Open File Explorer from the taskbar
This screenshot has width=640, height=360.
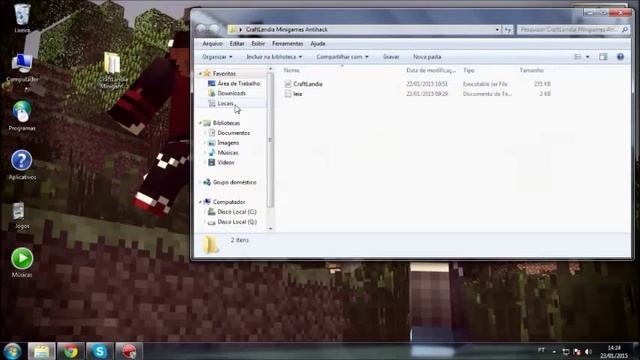tap(41, 351)
